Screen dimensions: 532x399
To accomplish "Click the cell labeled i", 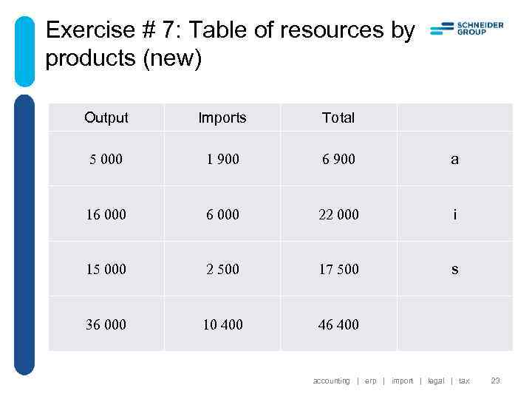I will (454, 214).
